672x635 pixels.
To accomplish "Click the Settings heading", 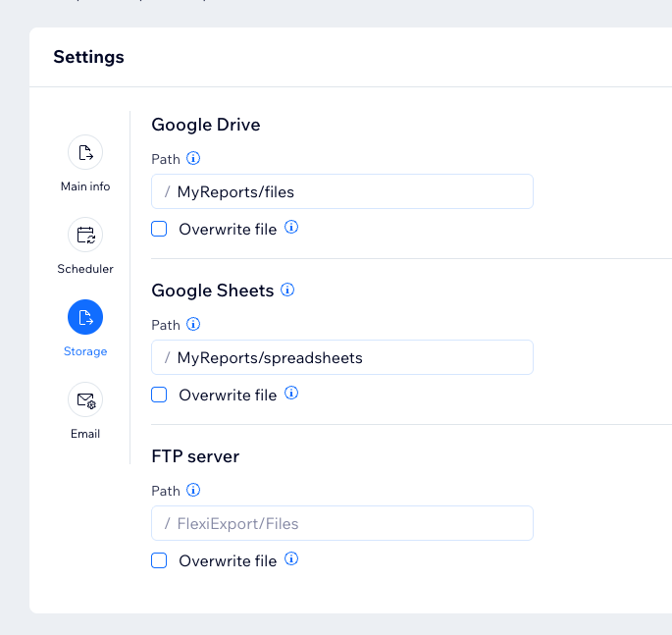I will coord(88,57).
